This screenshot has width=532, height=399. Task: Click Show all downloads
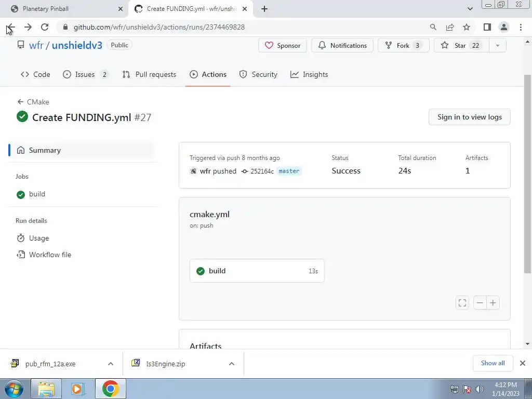[x=493, y=363]
